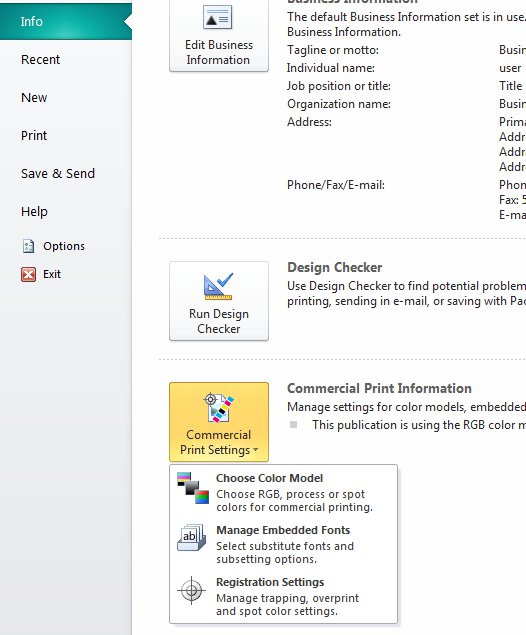This screenshot has width=526, height=635.
Task: Select Choose Color Model menu entry
Action: [283, 492]
